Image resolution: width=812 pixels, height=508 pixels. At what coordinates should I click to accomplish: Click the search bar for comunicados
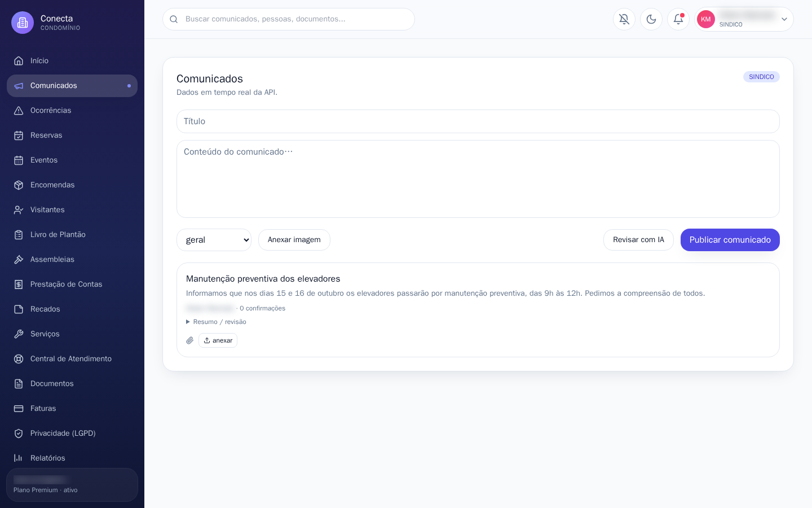coord(289,19)
